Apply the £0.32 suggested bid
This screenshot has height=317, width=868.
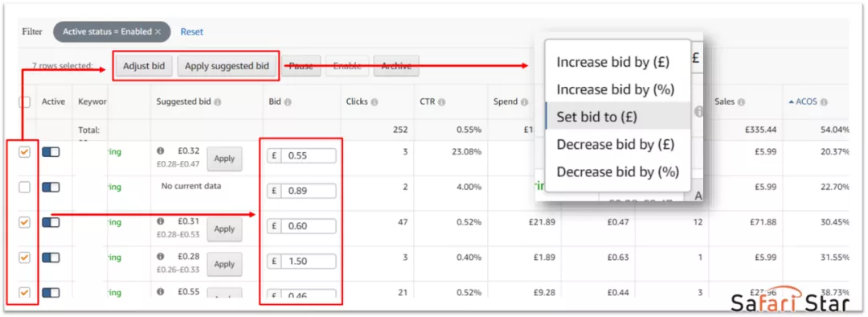(224, 158)
